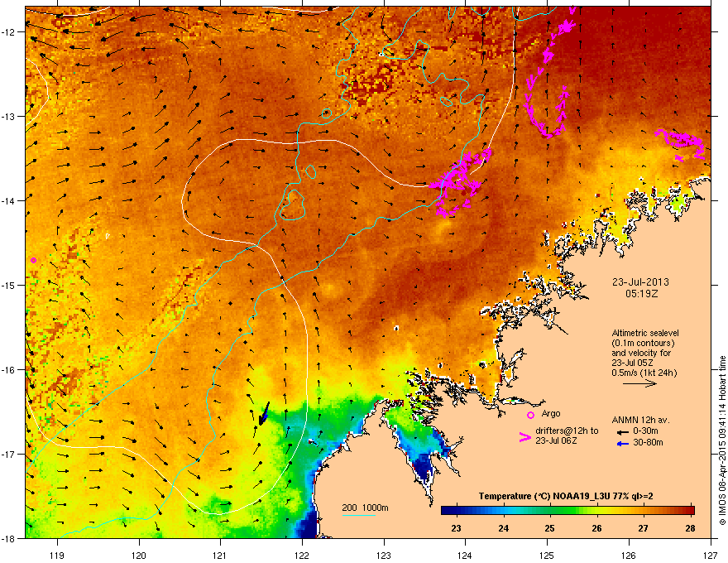Click the '30-80m' depth label
This screenshot has width=728, height=563.
click(x=648, y=443)
